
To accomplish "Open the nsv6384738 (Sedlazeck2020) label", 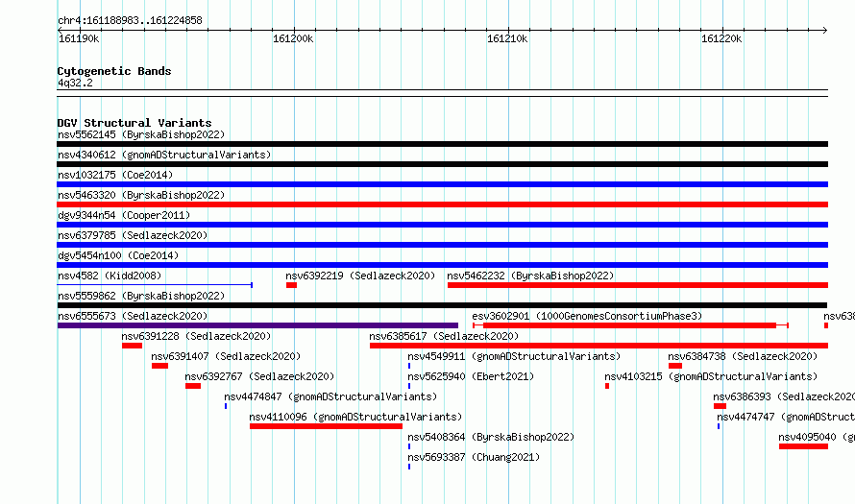I will (x=743, y=356).
